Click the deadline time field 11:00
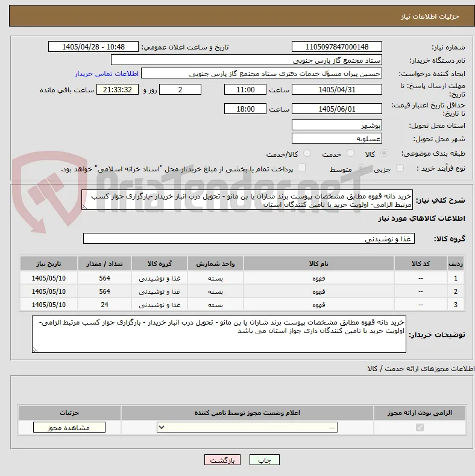This screenshot has height=476, width=475. point(245,89)
